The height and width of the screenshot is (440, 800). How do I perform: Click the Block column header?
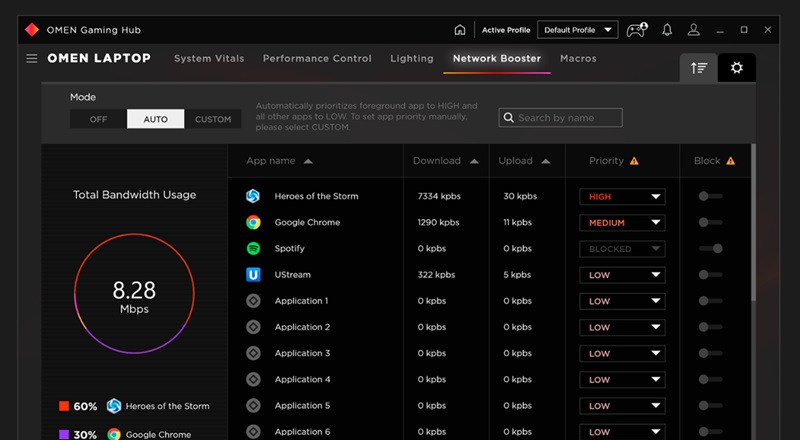tap(707, 161)
